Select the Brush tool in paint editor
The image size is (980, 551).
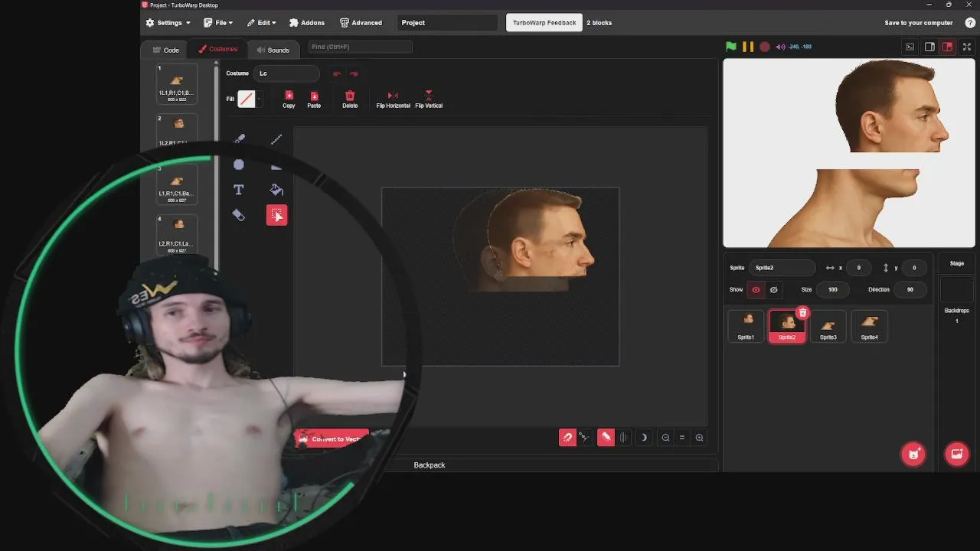tap(239, 139)
